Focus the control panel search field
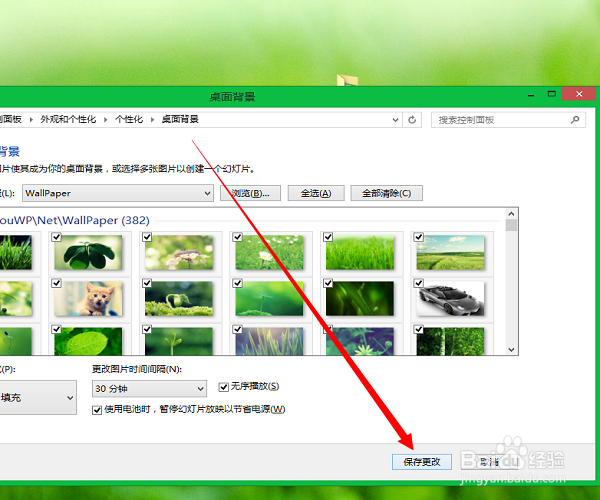The image size is (600, 500). coord(508,120)
